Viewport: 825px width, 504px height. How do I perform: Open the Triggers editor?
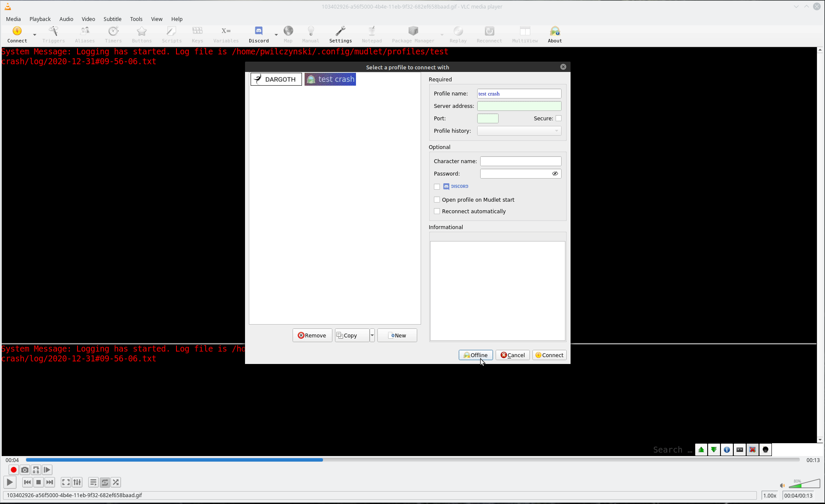coord(54,34)
